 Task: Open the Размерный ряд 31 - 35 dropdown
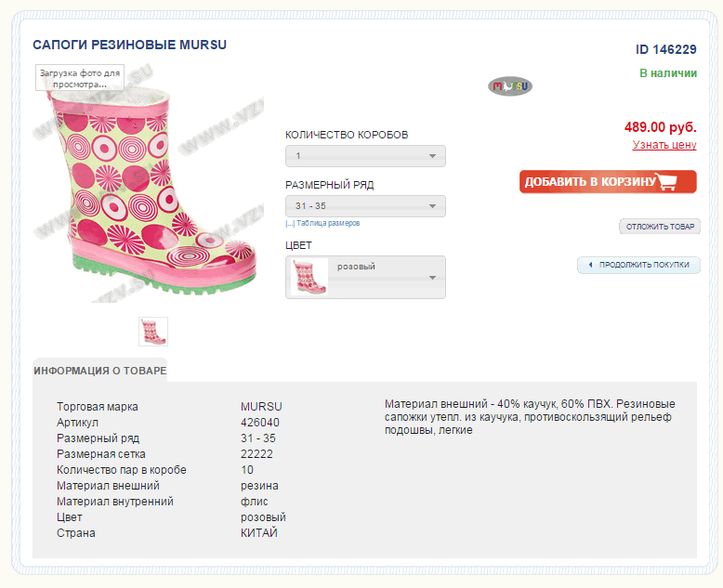(365, 206)
